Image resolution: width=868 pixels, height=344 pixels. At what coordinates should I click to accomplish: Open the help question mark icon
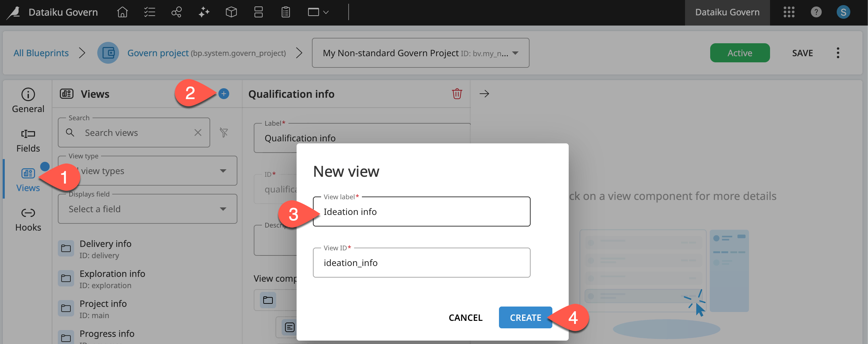point(816,12)
